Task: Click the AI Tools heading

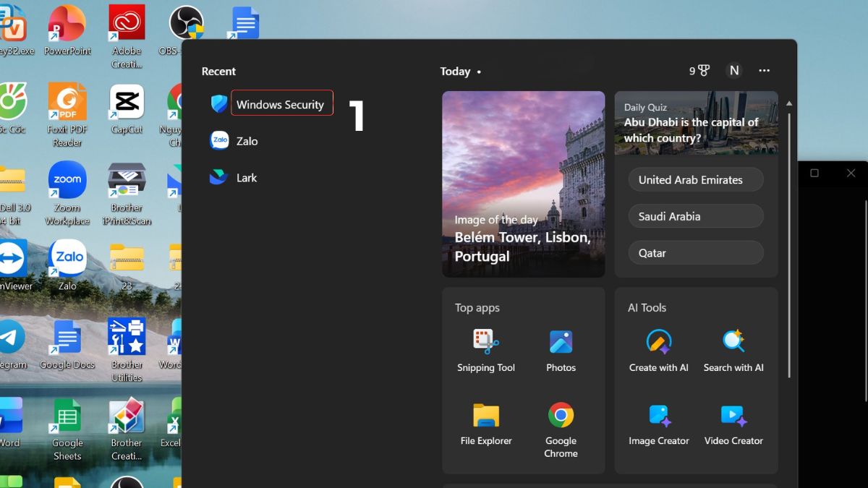Action: tap(647, 307)
